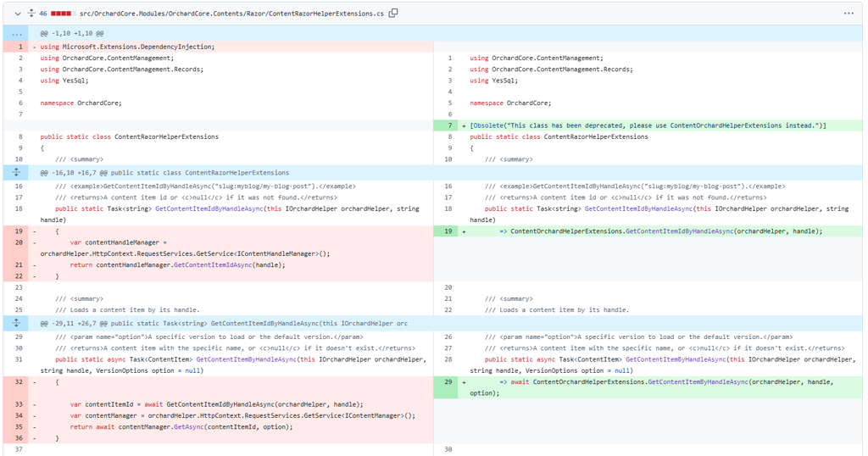The width and height of the screenshot is (868, 456).
Task: Click removed line number 19
Action: click(17, 231)
